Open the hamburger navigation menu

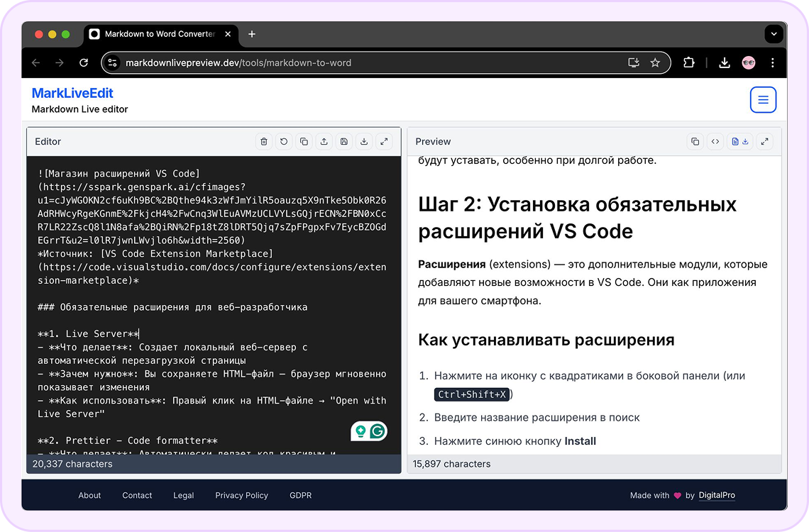764,99
